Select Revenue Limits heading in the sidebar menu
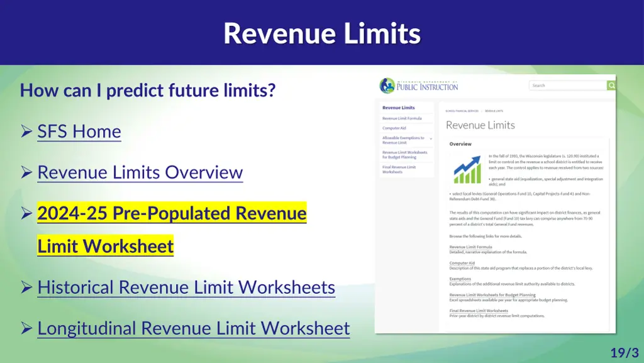 (x=398, y=108)
